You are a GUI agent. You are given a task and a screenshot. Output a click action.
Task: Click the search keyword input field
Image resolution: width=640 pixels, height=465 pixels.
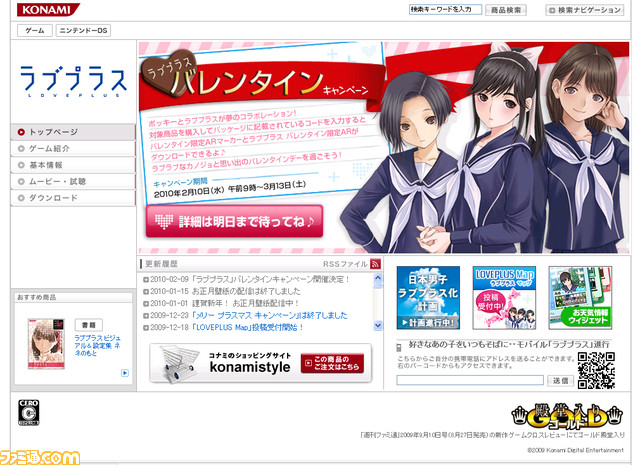[x=445, y=9]
